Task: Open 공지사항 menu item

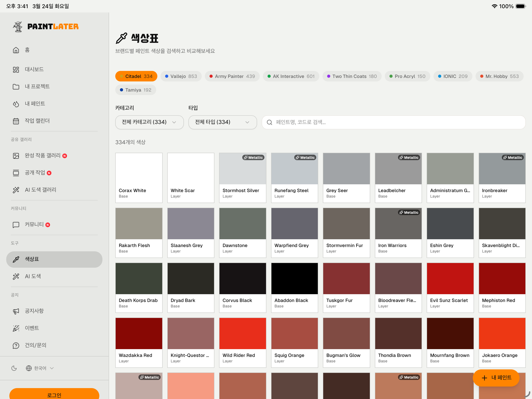Action: point(54,311)
